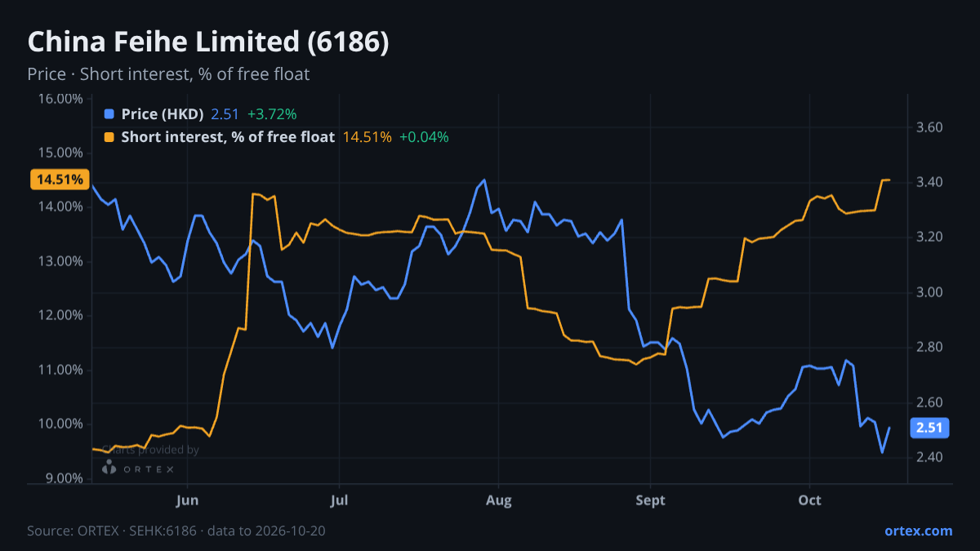Click the subtitle Price · Short interest, % of free float
The image size is (980, 551).
(168, 74)
